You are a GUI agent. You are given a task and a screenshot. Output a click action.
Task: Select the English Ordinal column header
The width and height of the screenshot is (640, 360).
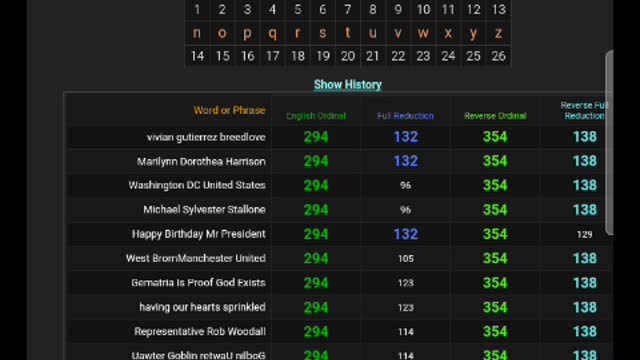click(x=316, y=116)
